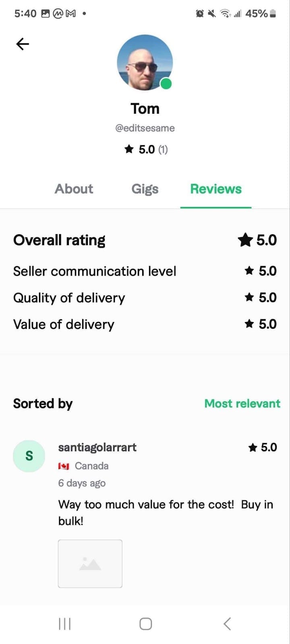Tap the Overall rating star icon
The width and height of the screenshot is (290, 644).
(245, 240)
